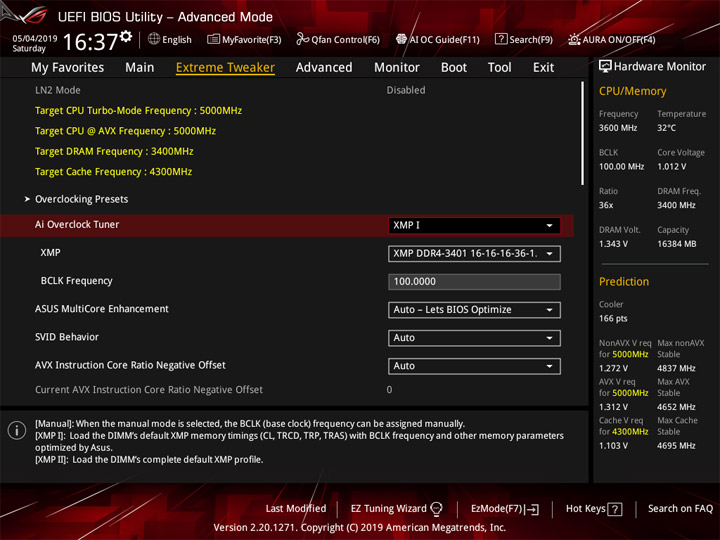
Task: Click the info icon beside help text
Action: 17,430
